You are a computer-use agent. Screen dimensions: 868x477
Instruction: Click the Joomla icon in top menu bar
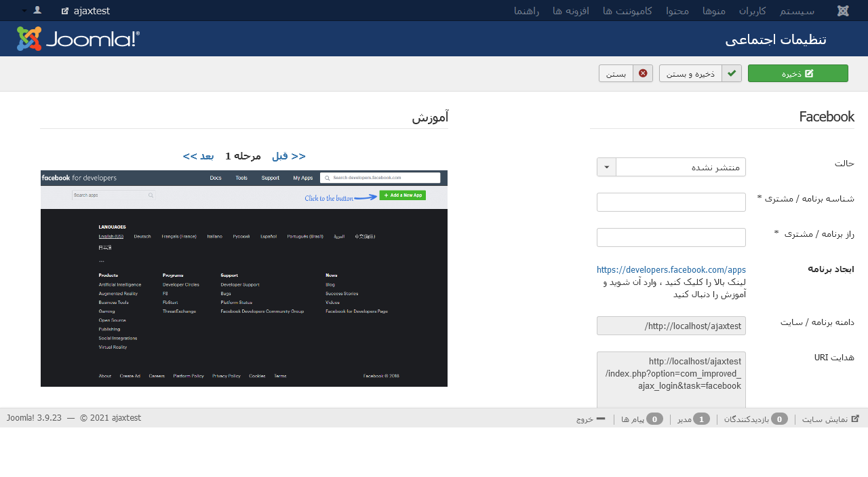(x=843, y=11)
